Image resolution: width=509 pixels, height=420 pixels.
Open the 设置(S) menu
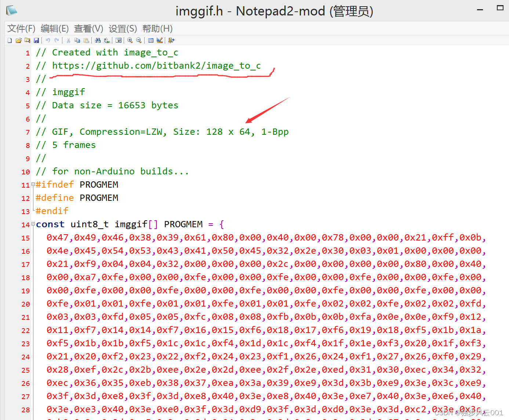coord(123,29)
